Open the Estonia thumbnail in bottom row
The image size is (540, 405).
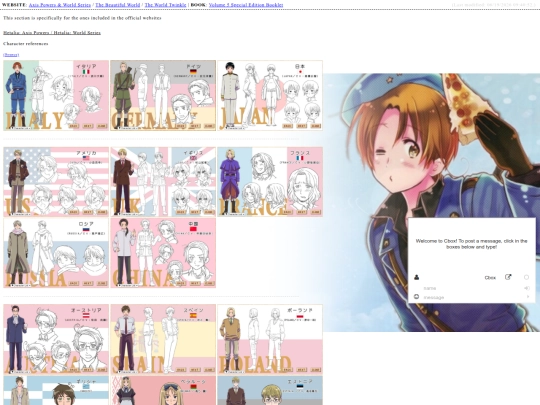(x=270, y=391)
